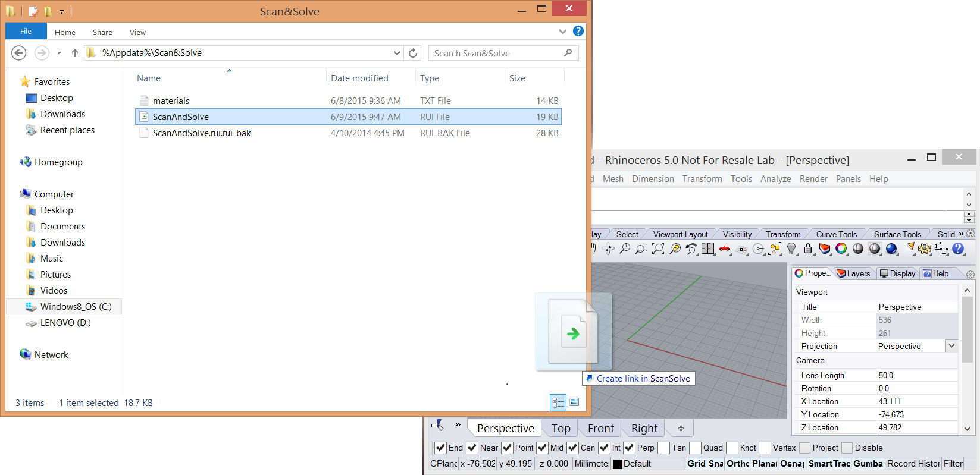The width and height of the screenshot is (980, 475).
Task: Click the Zoom Dynamic magnifier icon in Rhino
Action: (x=625, y=249)
